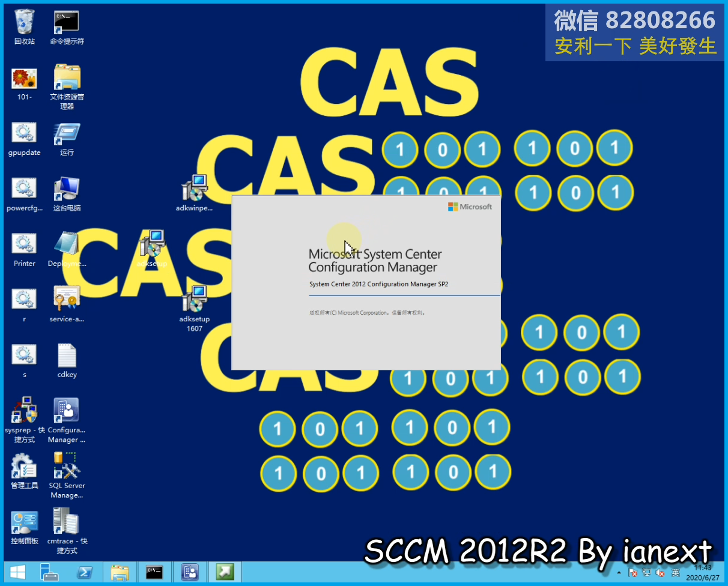Image resolution: width=728 pixels, height=586 pixels.
Task: Switch to the Configuration Manager taskbar button
Action: click(190, 572)
